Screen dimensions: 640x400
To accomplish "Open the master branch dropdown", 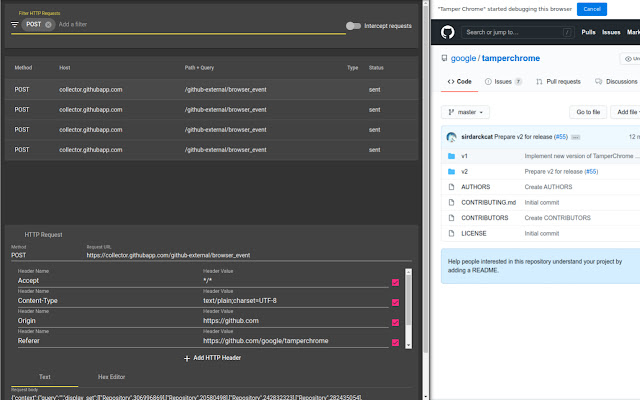I will coord(468,112).
